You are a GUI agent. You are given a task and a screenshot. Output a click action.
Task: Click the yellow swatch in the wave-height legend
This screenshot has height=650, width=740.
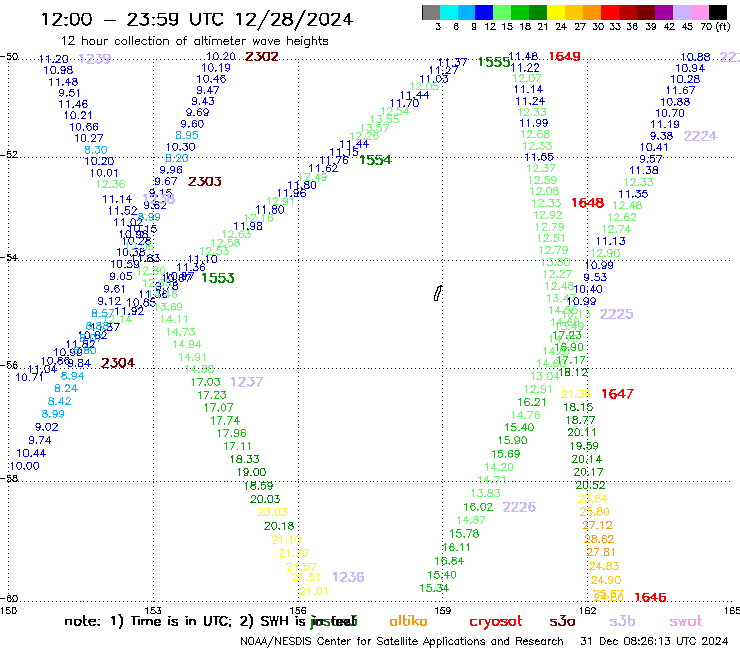556,12
